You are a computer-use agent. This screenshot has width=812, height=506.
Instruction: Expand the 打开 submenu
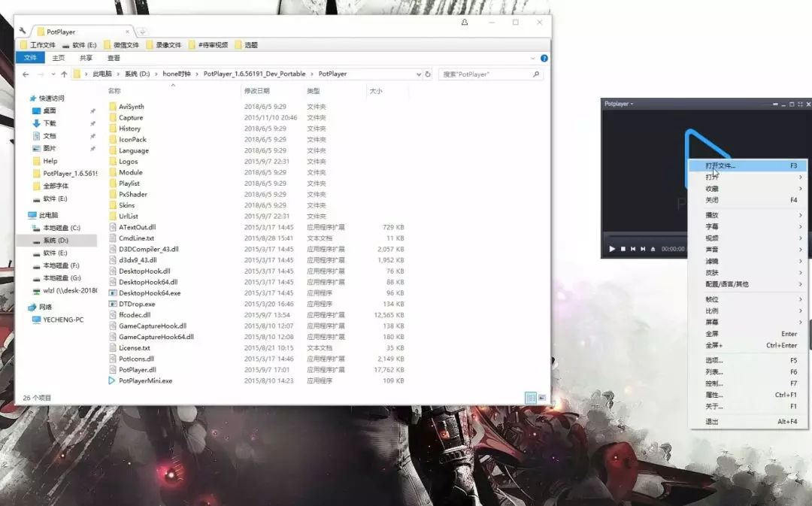[x=748, y=177]
